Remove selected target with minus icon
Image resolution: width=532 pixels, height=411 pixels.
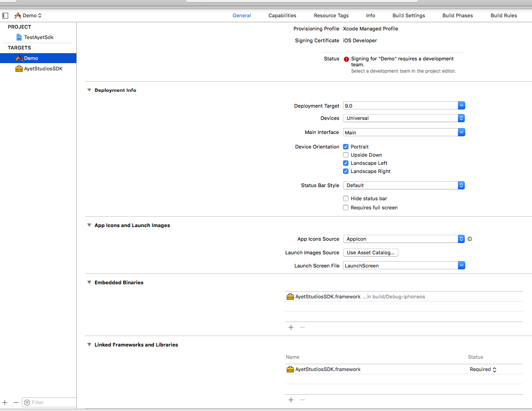16,402
